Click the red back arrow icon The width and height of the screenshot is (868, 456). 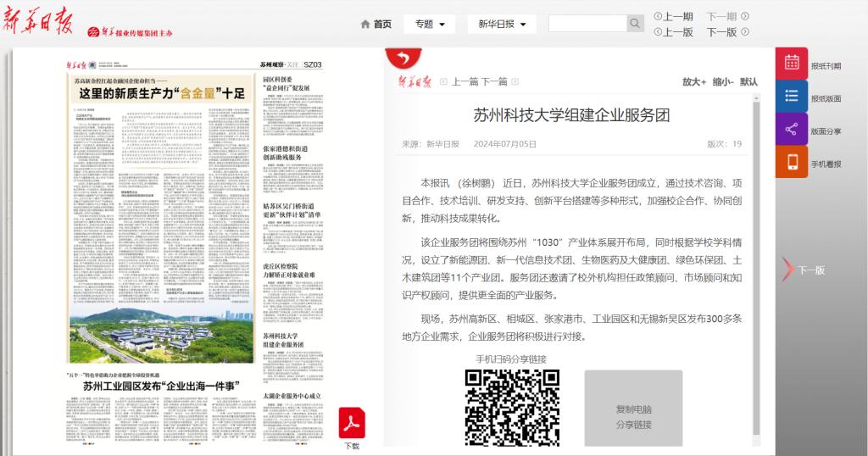coord(403,58)
